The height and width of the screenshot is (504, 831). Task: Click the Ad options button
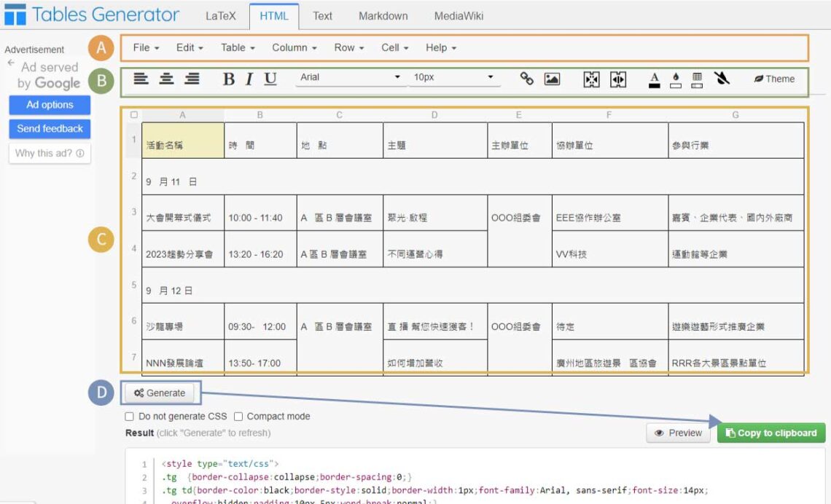[x=50, y=105]
